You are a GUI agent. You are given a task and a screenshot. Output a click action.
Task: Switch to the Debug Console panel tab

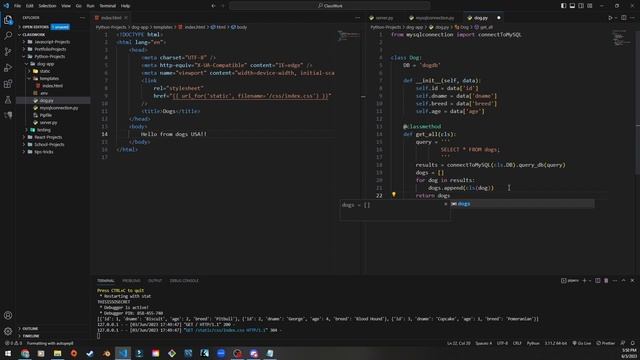tap(184, 280)
